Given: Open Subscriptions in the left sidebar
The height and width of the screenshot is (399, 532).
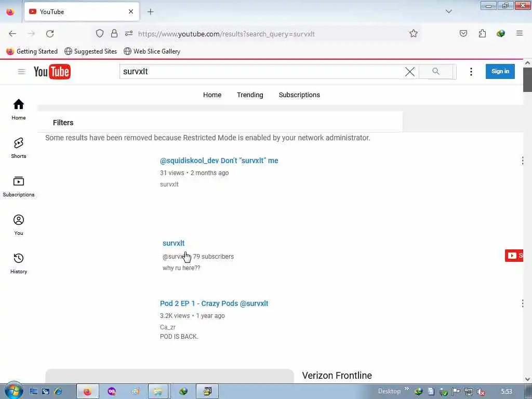Looking at the screenshot, I should (19, 187).
